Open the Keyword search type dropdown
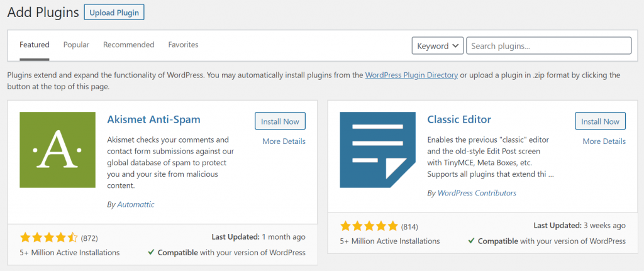Screen dimensions: 644x271 [x=438, y=46]
